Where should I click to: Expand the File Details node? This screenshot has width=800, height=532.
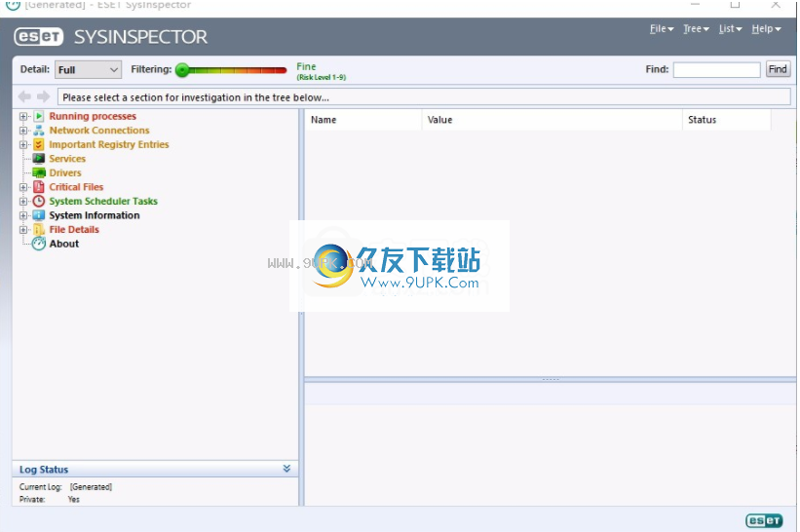click(23, 230)
